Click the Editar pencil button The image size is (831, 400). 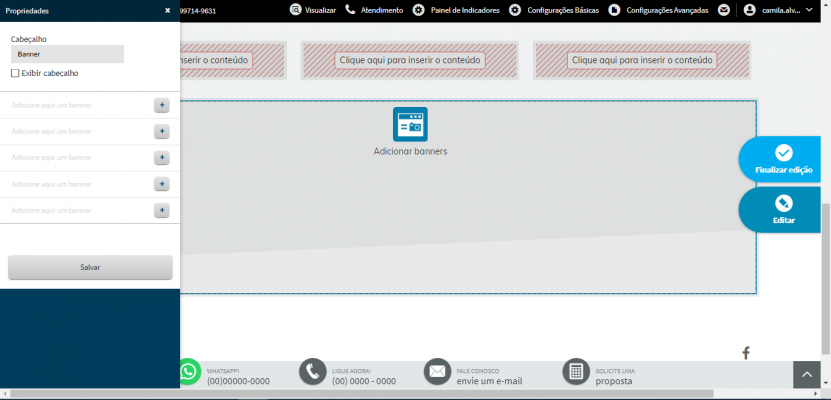click(783, 210)
